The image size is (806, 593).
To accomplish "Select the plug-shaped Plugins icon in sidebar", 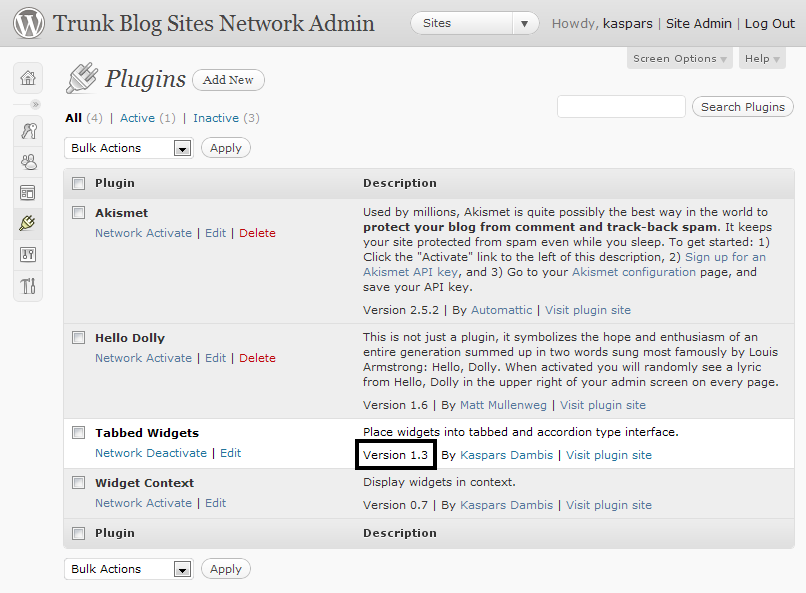I will [27, 223].
